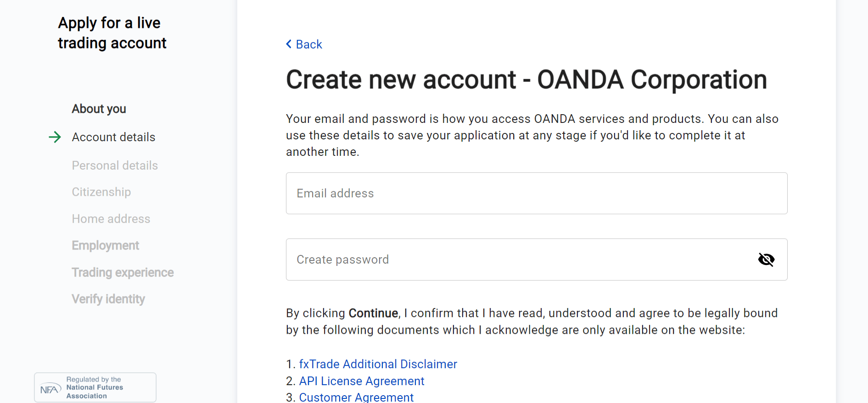
Task: Select the Personal details step
Action: pos(115,165)
